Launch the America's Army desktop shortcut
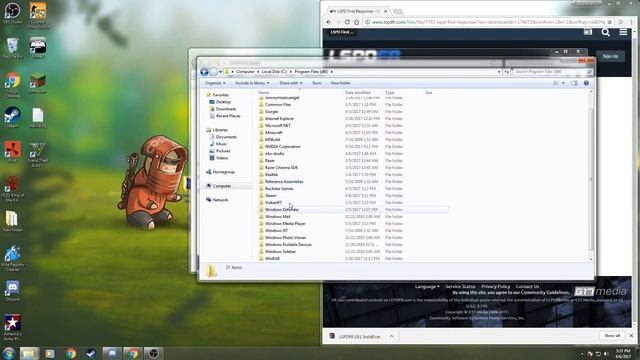The width and height of the screenshot is (640, 360). [x=12, y=327]
